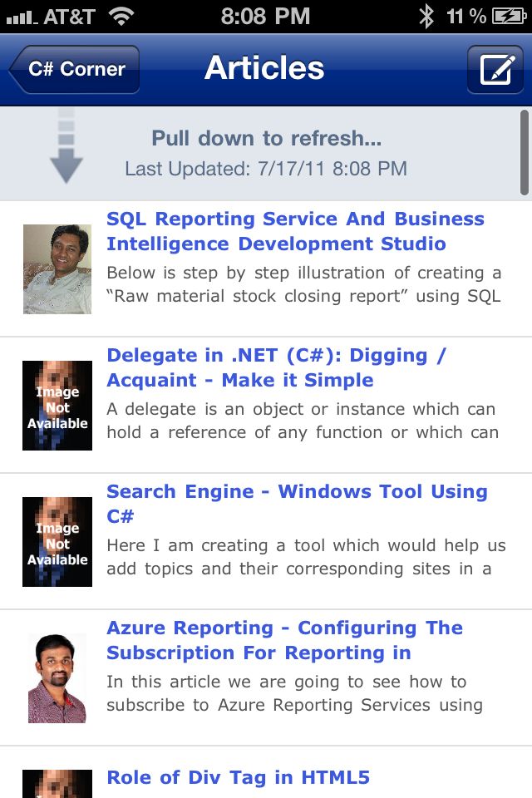
Task: Open the SQL Reporting Service article
Action: 294,233
